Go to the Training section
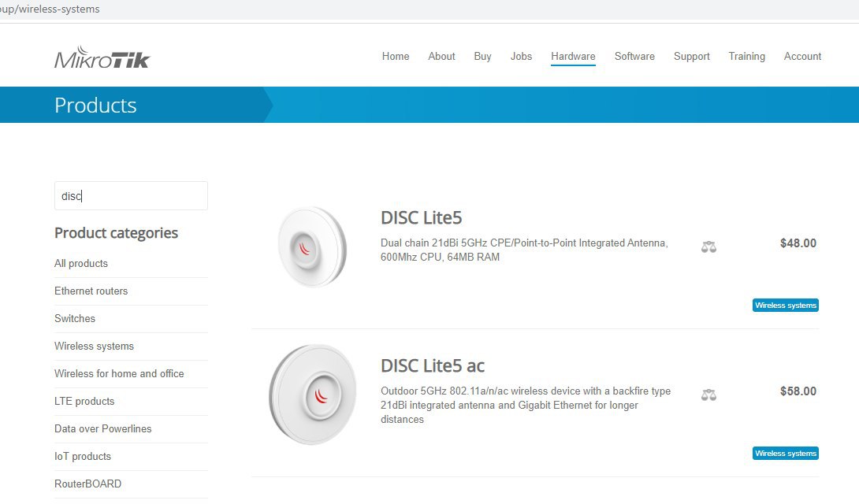The width and height of the screenshot is (859, 504). point(746,57)
